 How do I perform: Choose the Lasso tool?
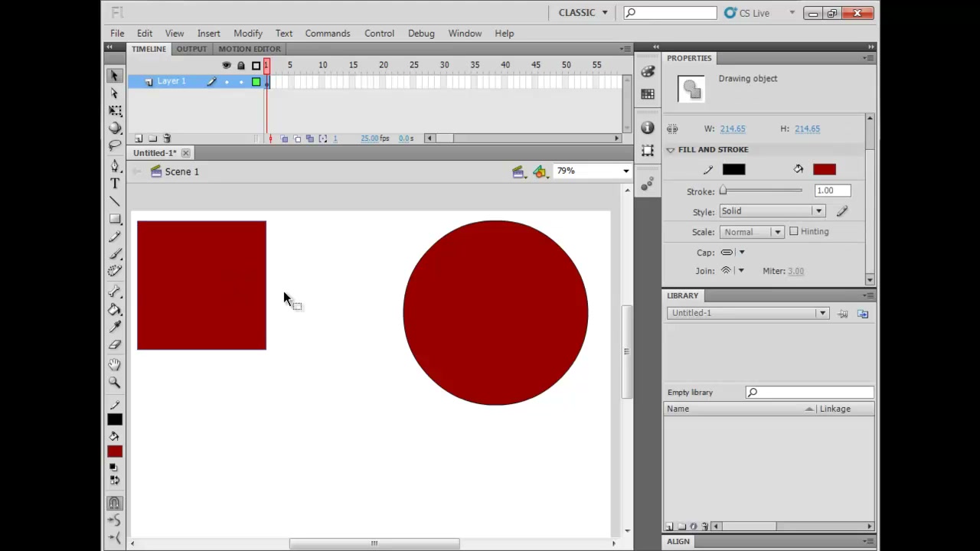coord(115,145)
